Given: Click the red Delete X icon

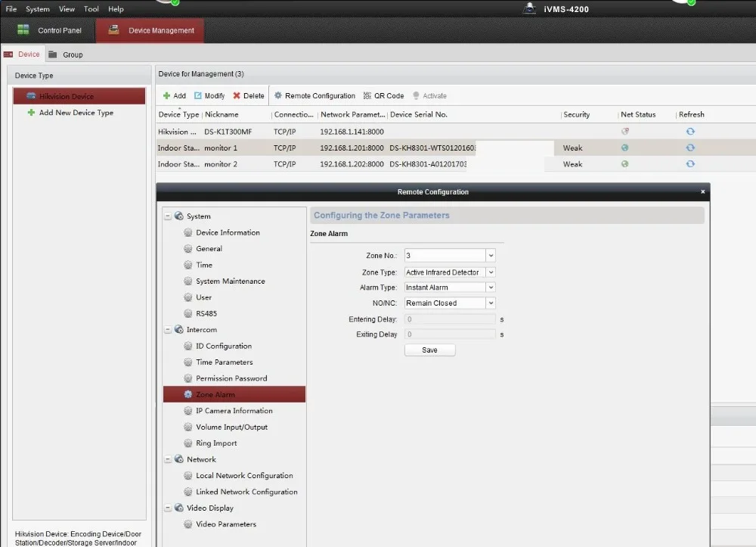Looking at the screenshot, I should pyautogui.click(x=237, y=95).
